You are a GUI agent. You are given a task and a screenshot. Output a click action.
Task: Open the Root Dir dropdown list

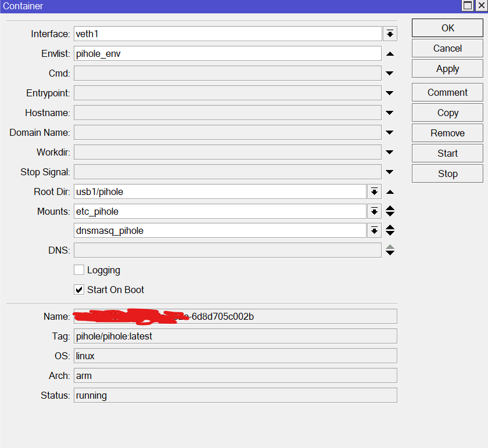point(374,192)
